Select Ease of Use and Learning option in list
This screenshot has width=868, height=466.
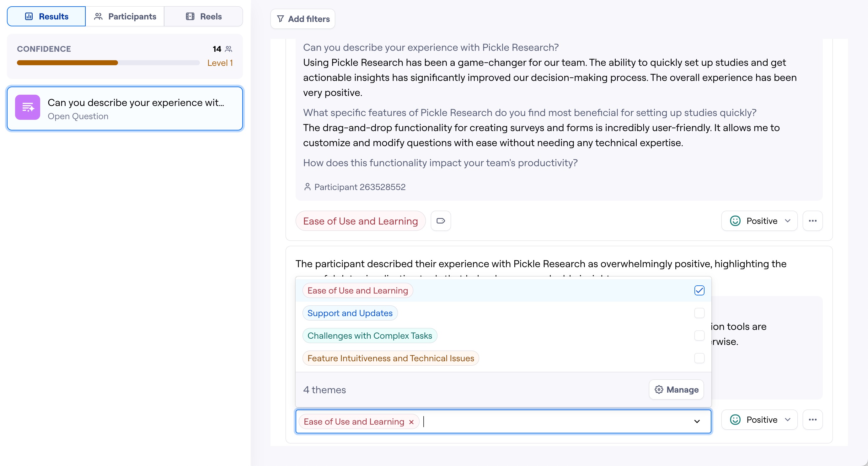click(x=503, y=291)
